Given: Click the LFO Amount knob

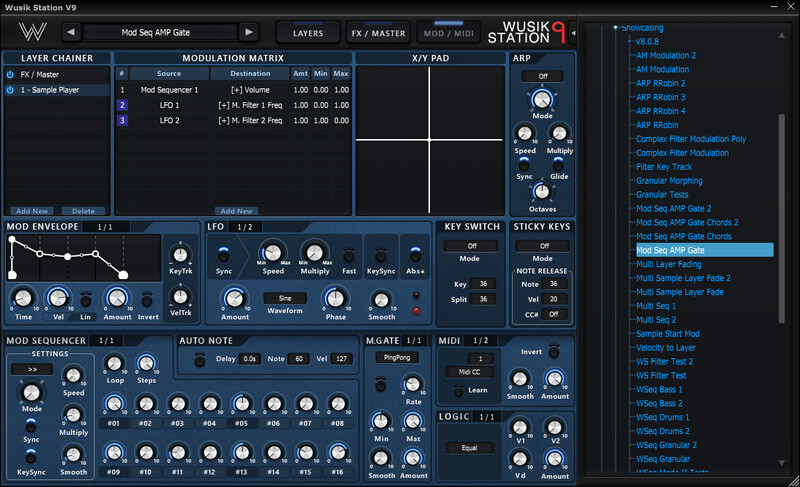Looking at the screenshot, I should pos(234,299).
